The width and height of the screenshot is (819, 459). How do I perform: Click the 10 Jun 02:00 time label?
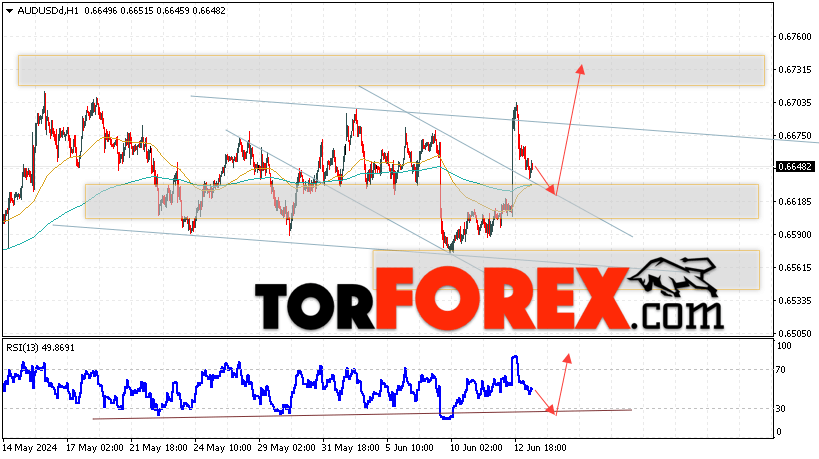(476, 448)
